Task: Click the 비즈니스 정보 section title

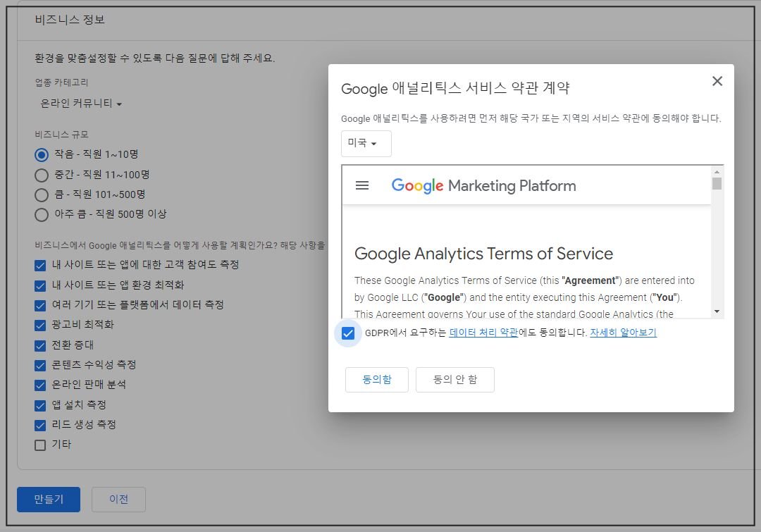Action: tap(69, 20)
